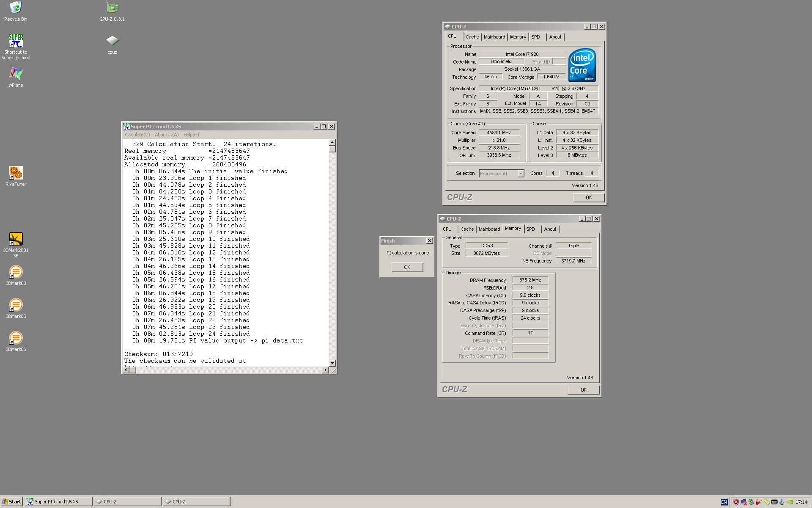The width and height of the screenshot is (812, 508).
Task: Click the DRAM Frequency value 875.2 MHz
Action: coord(530,280)
